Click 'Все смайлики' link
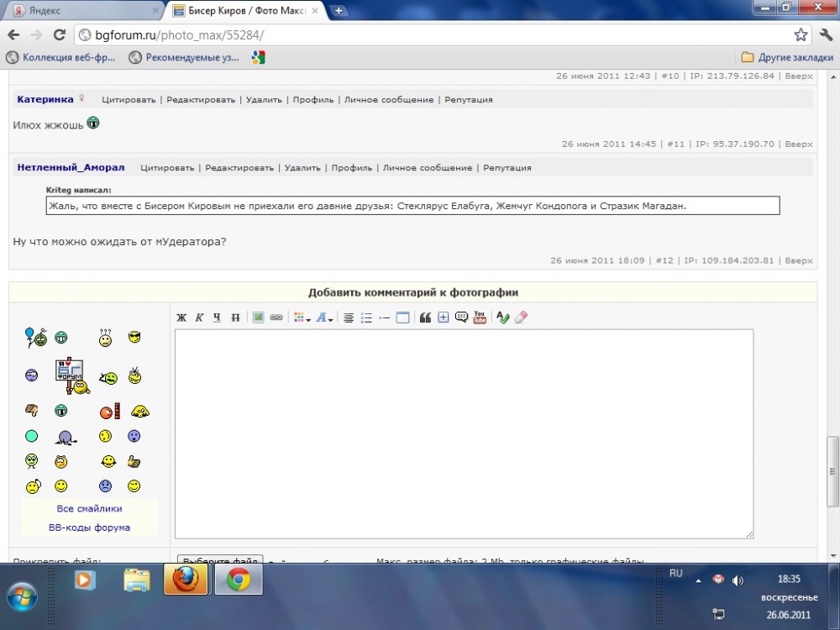The width and height of the screenshot is (840, 630). (x=89, y=508)
